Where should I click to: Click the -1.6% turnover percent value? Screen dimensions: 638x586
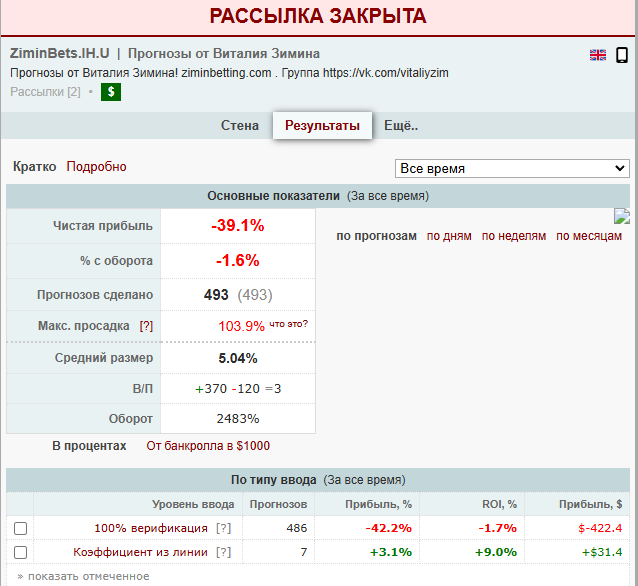[238, 260]
